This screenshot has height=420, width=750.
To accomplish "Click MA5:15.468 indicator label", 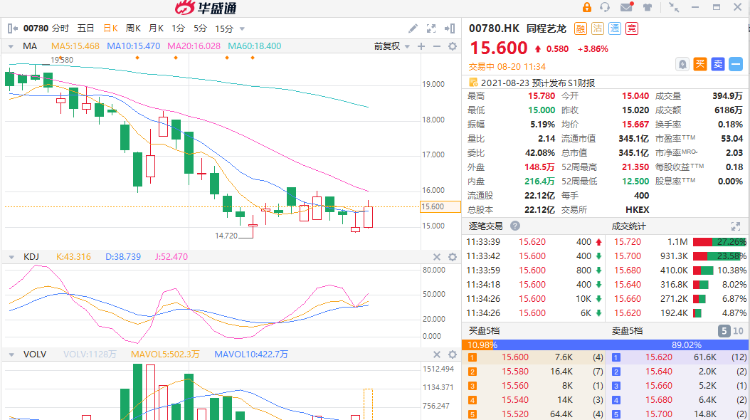I will (x=75, y=46).
